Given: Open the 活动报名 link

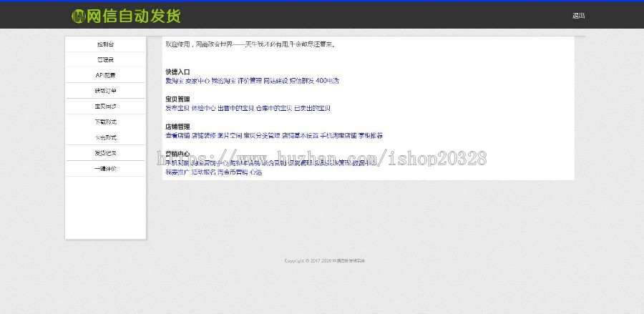Looking at the screenshot, I should [204, 172].
